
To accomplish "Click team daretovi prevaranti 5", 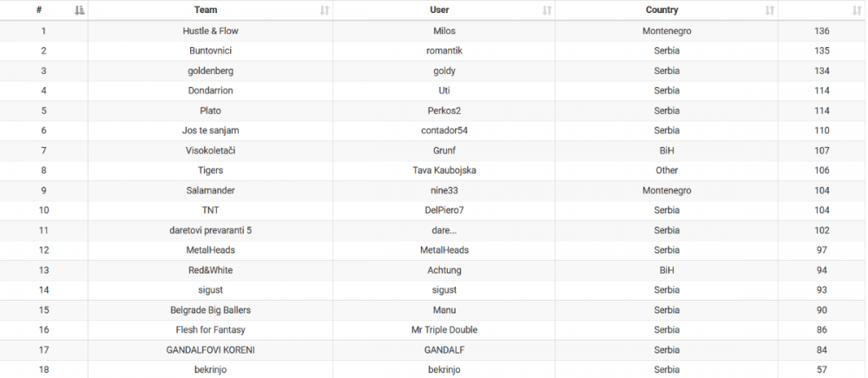I will [x=210, y=230].
